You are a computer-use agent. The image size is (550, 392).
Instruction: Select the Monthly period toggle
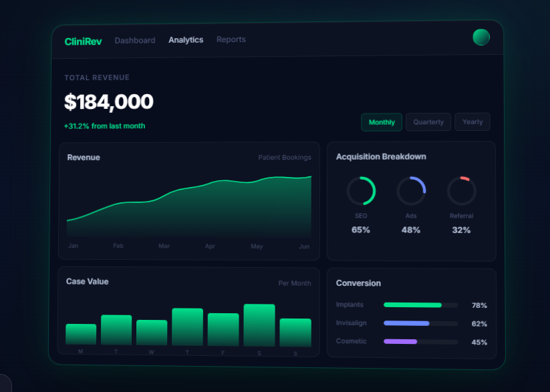point(382,122)
